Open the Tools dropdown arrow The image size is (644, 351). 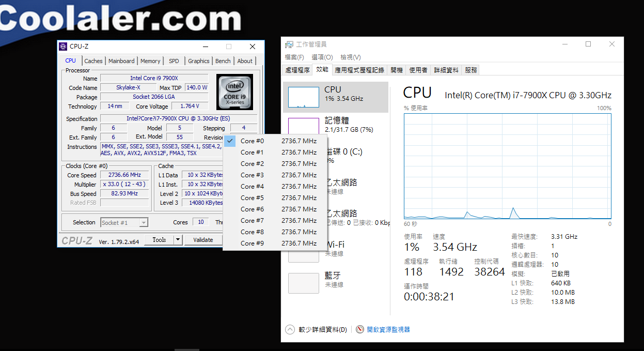coord(178,240)
